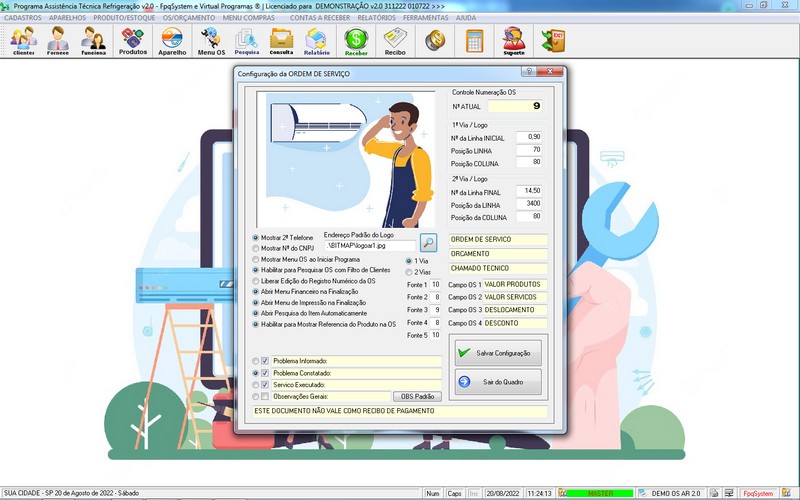Click the logo preview image
This screenshot has width=800, height=500.
pos(346,160)
